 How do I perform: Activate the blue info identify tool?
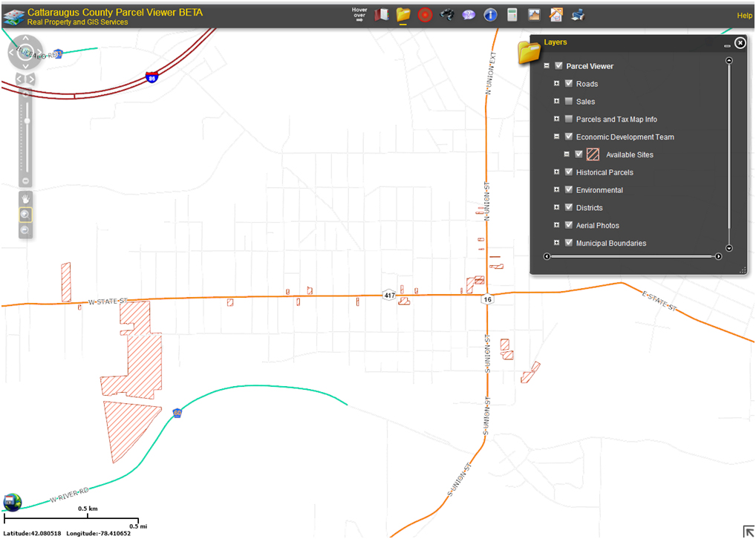(490, 15)
